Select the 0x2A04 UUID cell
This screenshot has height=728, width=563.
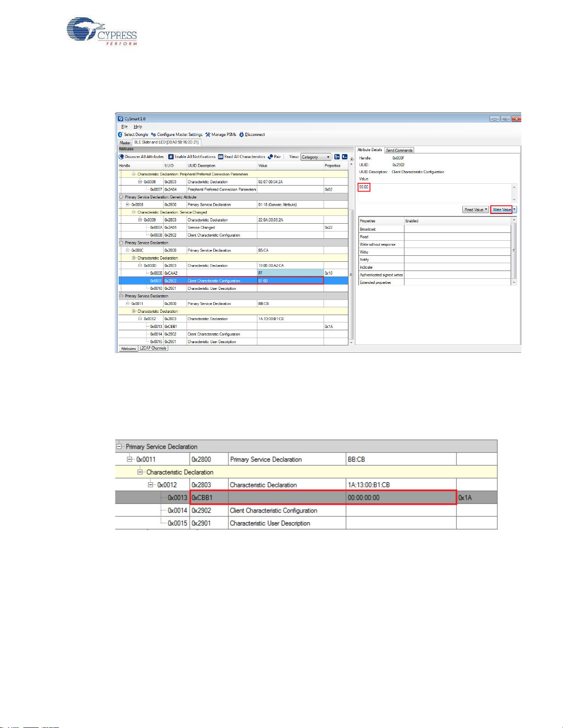pyautogui.click(x=175, y=189)
